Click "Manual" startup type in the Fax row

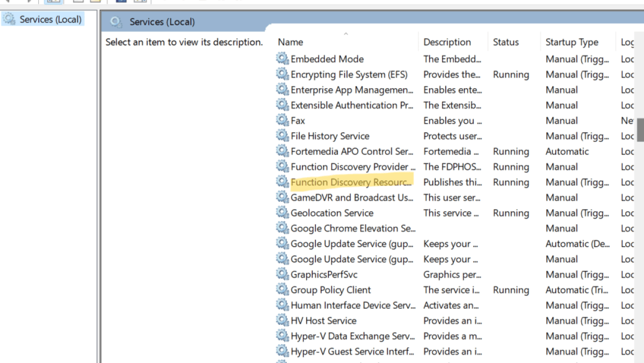pyautogui.click(x=561, y=120)
